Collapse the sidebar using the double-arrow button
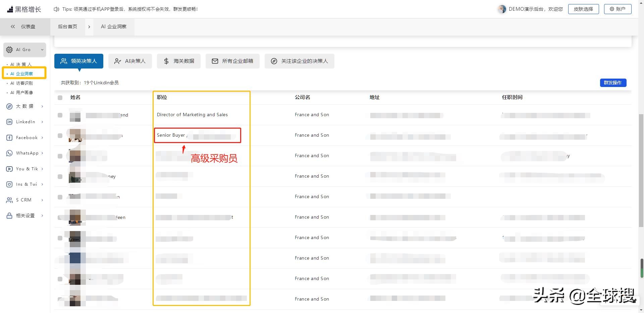 13,26
